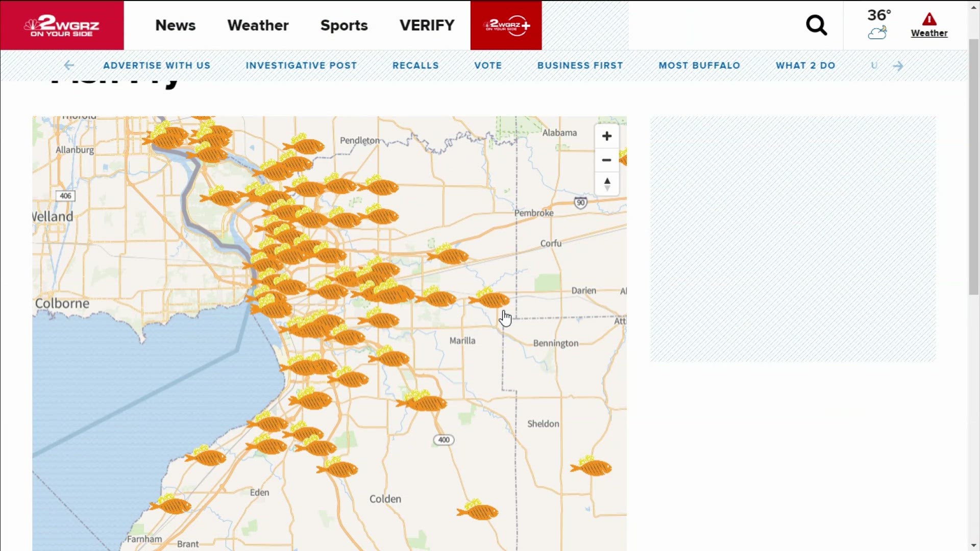Click the zoom out button on map
This screenshot has height=551, width=980.
[x=606, y=160]
